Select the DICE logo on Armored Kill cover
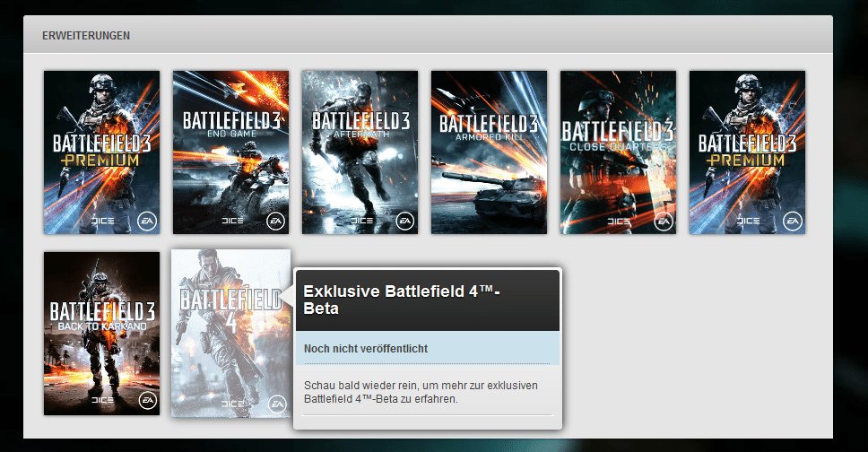 (x=489, y=220)
